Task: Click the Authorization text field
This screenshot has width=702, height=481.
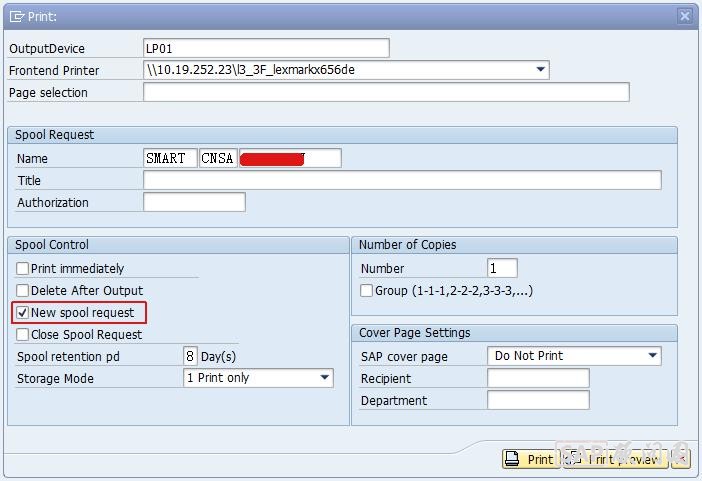Action: coord(194,202)
